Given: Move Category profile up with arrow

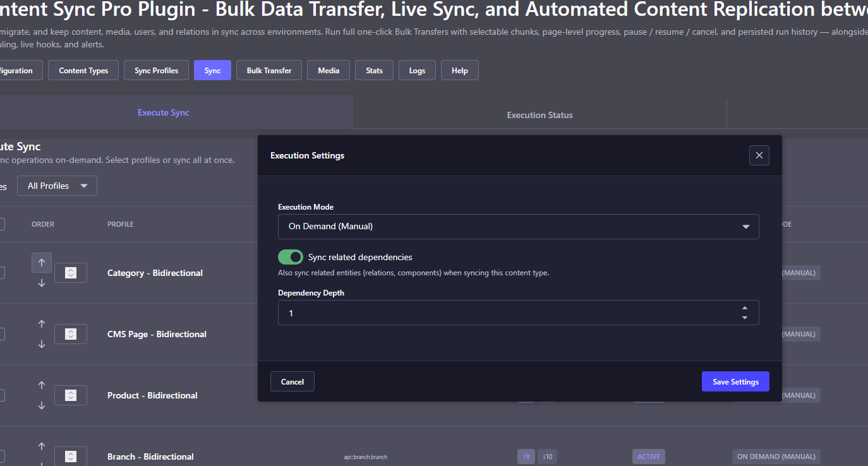Looking at the screenshot, I should tap(42, 262).
